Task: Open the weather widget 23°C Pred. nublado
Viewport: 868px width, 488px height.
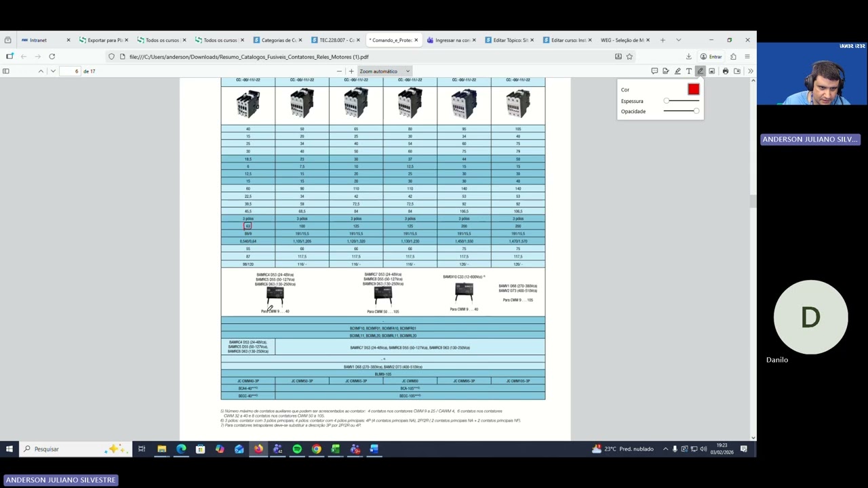Action: 623,449
